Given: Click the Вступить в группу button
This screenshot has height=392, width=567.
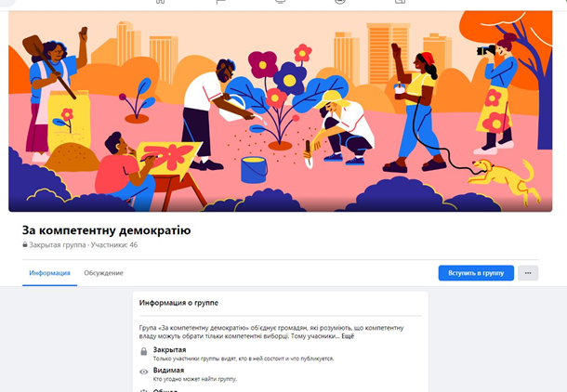Looking at the screenshot, I should click(x=476, y=273).
